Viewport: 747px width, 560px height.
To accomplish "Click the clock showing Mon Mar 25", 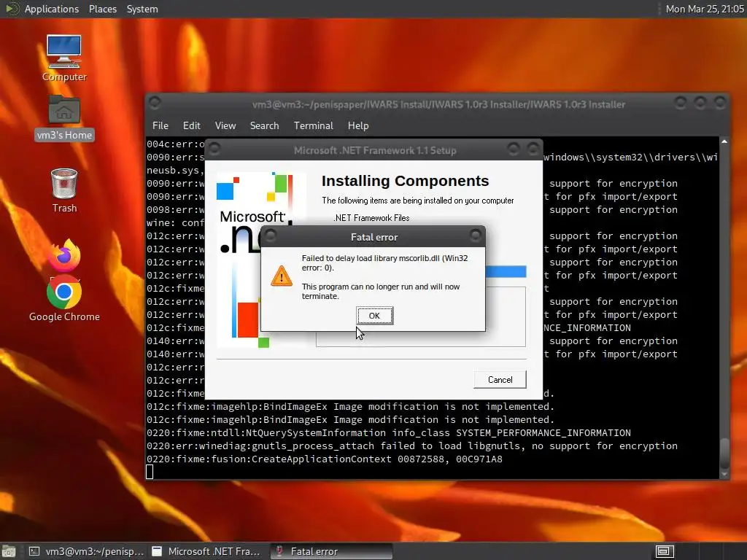I will coord(704,9).
